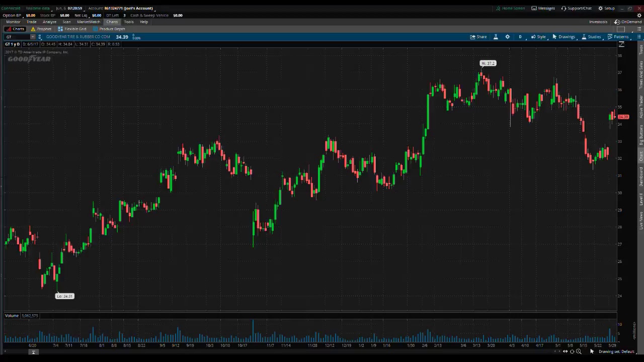The width and height of the screenshot is (644, 362).
Task: Click the zoom magnifier icon
Action: (x=579, y=351)
